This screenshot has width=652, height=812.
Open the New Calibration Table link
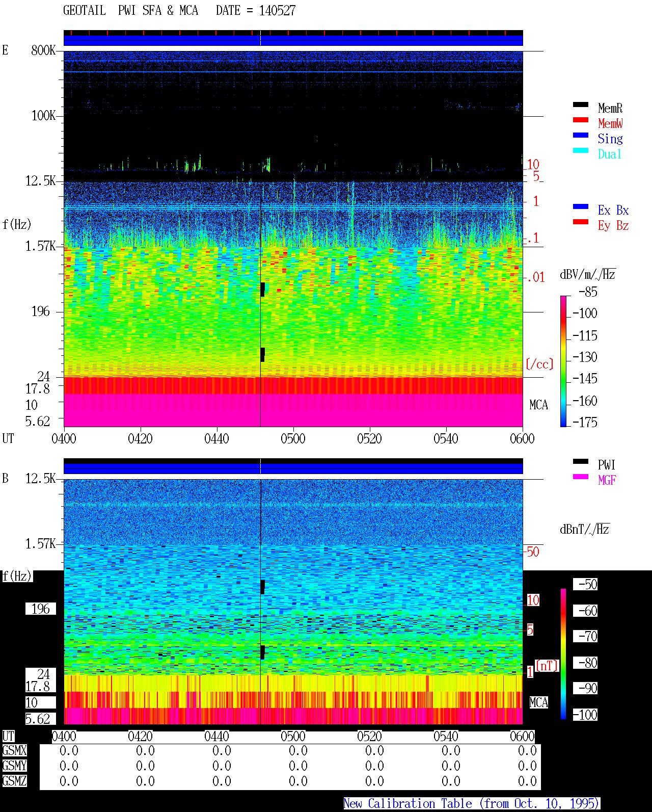click(472, 803)
